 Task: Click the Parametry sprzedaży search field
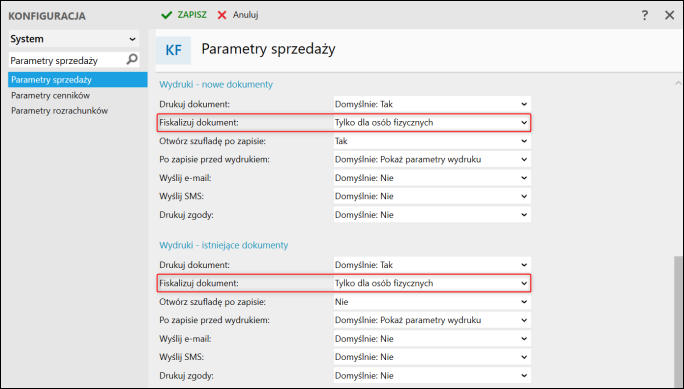[68, 60]
